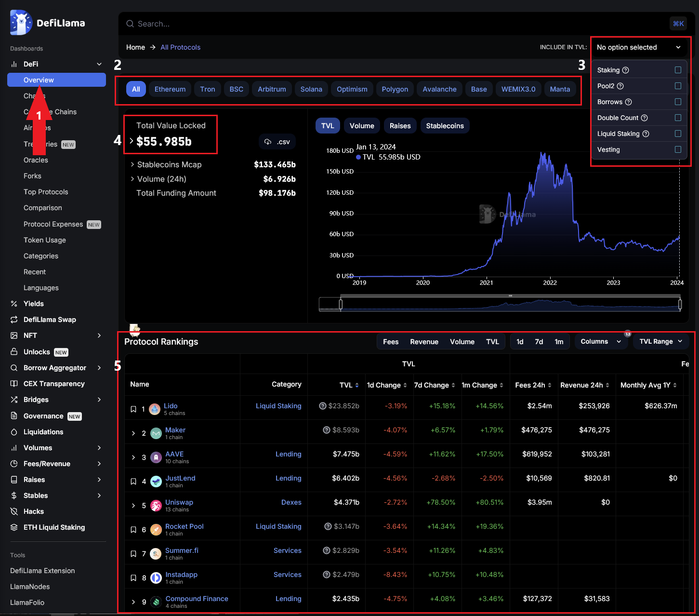This screenshot has height=616, width=699.
Task: Click the right chart range slider handle
Action: [x=680, y=304]
